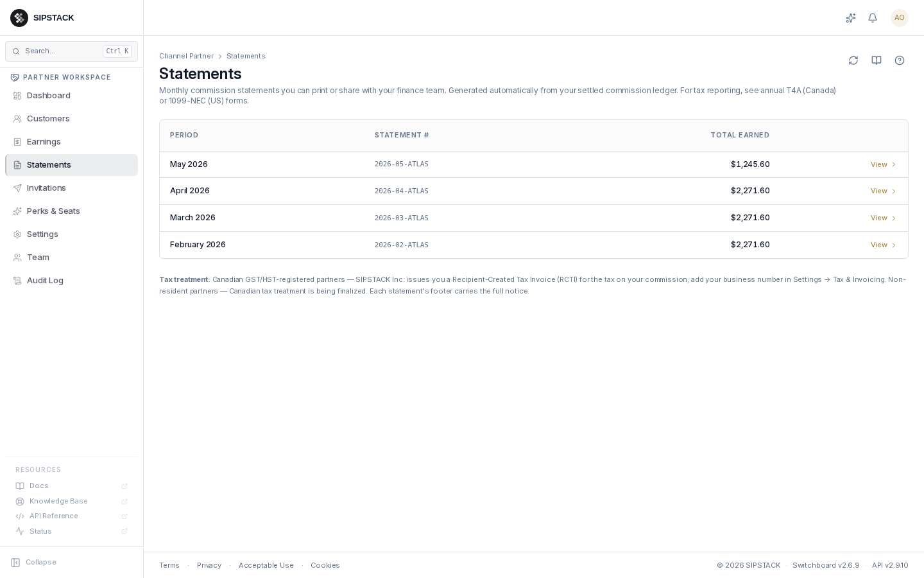Click the Channel Partner breadcrumb

(186, 57)
